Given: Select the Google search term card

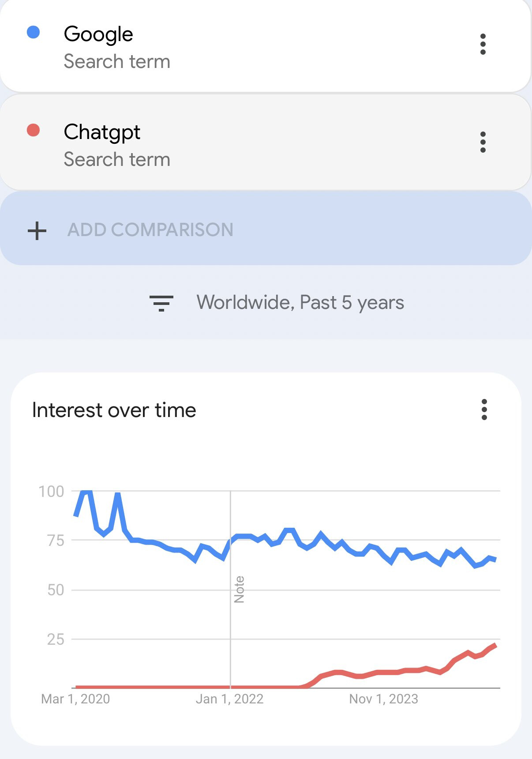Looking at the screenshot, I should click(266, 45).
